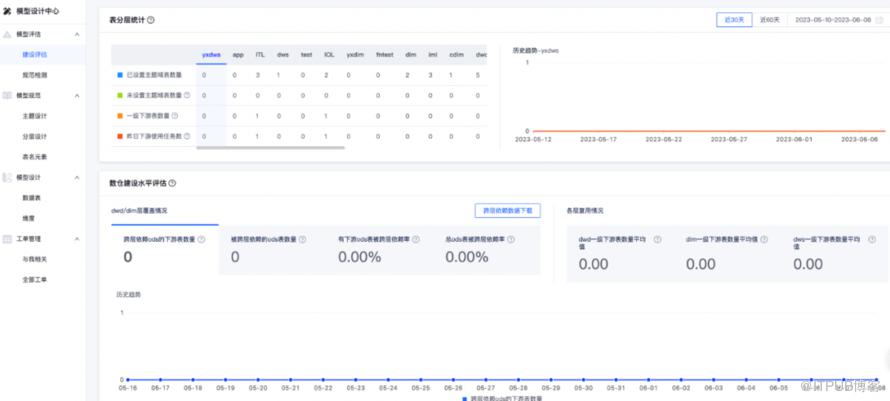Click help icon beside 跨层依赖ods的下游表数量
Viewport: 890px width, 401px height.
coord(202,239)
